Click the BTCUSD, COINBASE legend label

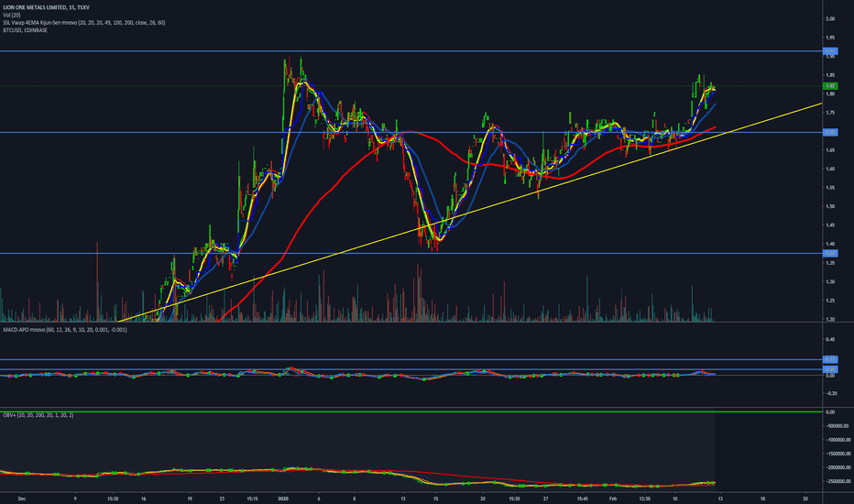coord(25,30)
